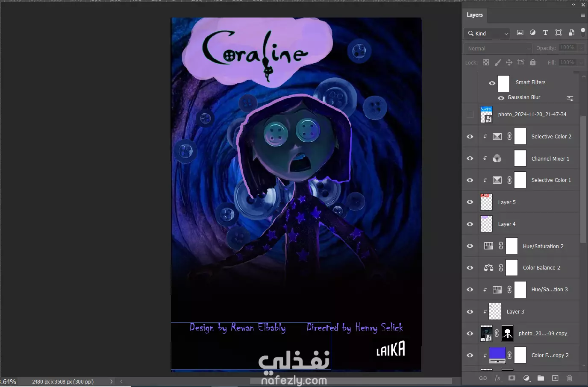Click Hue/Saturation 2 adjustment icon
Image resolution: width=588 pixels, height=387 pixels.
pos(488,246)
